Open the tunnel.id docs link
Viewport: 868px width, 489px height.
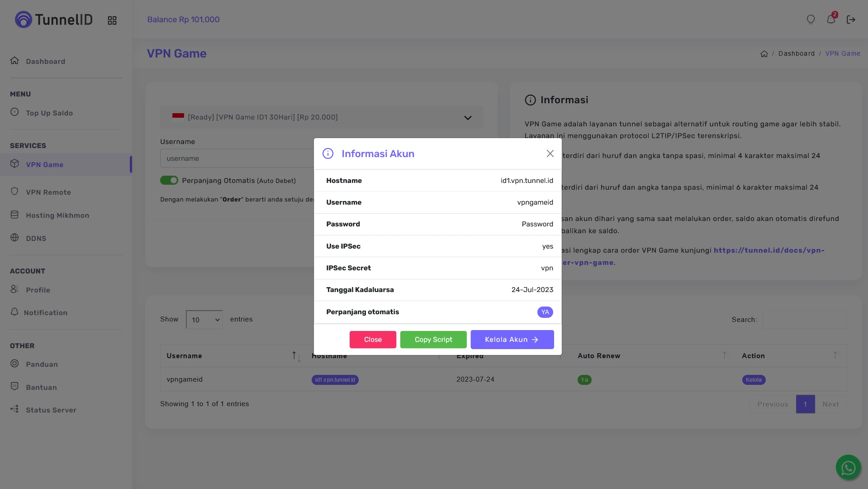click(769, 250)
